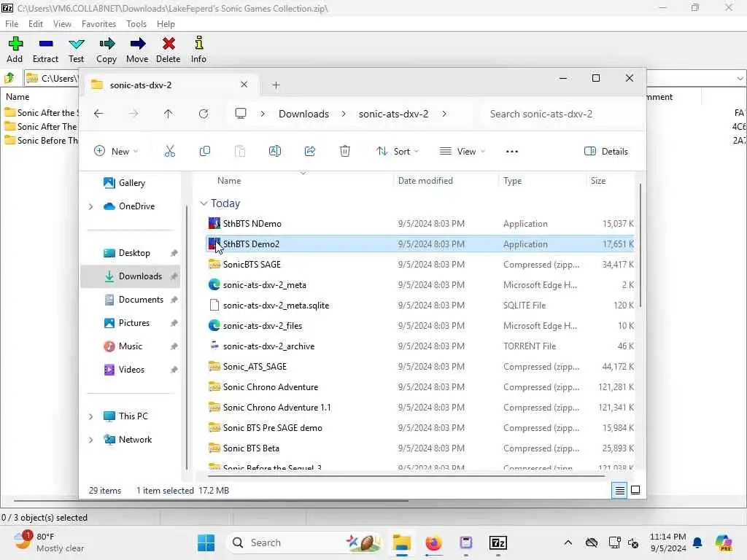Click the Add button in 7-Zip toolbar

click(15, 50)
